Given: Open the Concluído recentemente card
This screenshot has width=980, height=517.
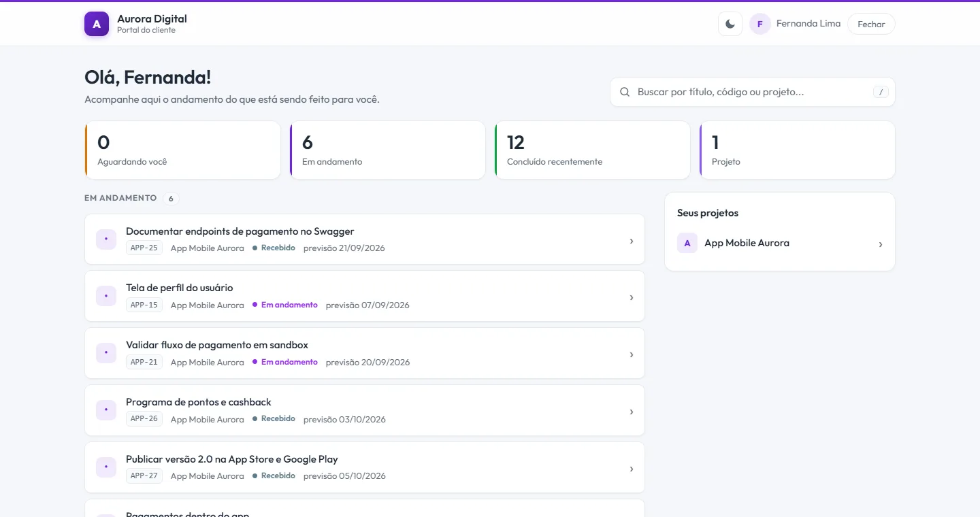Looking at the screenshot, I should [x=592, y=150].
